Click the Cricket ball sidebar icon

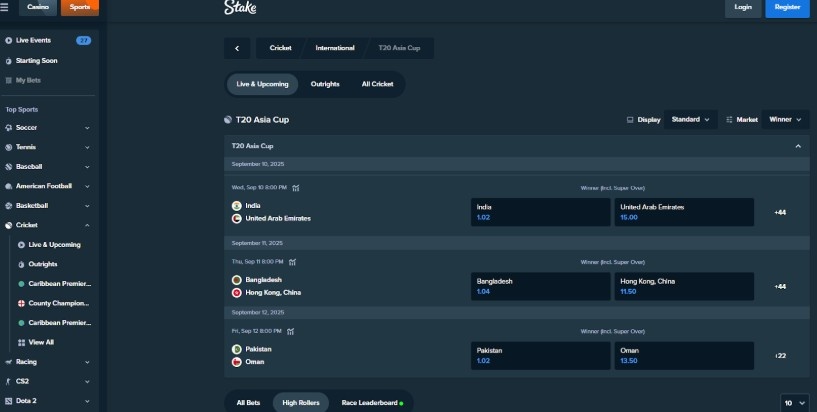tap(8, 225)
